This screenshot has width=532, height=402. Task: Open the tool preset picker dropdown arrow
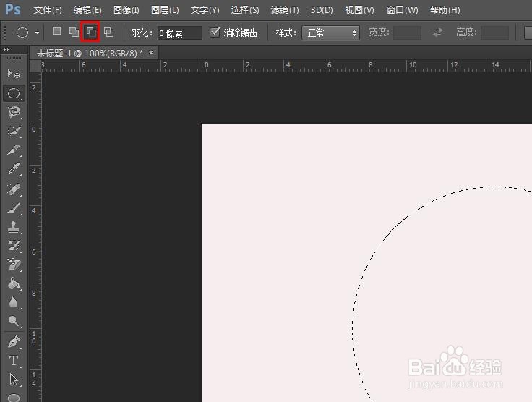click(37, 33)
